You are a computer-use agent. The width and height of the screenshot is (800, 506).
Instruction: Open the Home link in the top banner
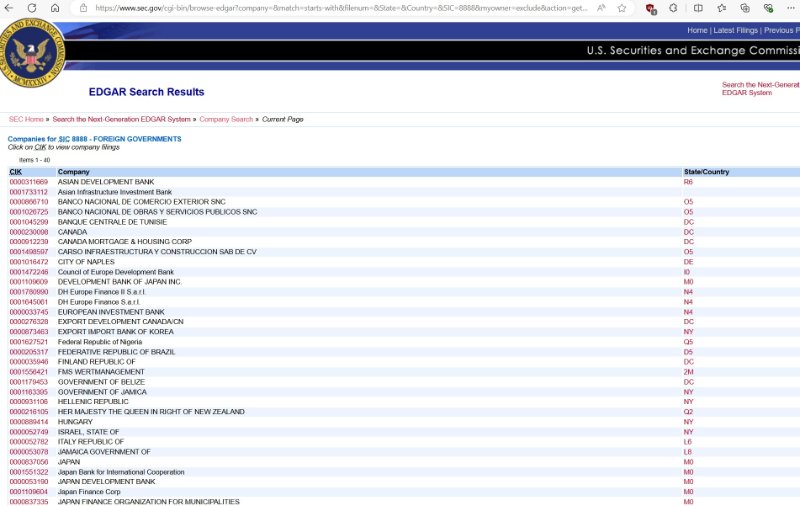[x=697, y=30]
